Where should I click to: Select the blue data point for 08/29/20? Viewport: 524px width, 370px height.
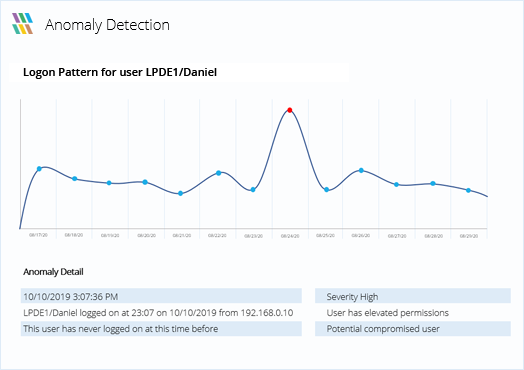coord(469,190)
